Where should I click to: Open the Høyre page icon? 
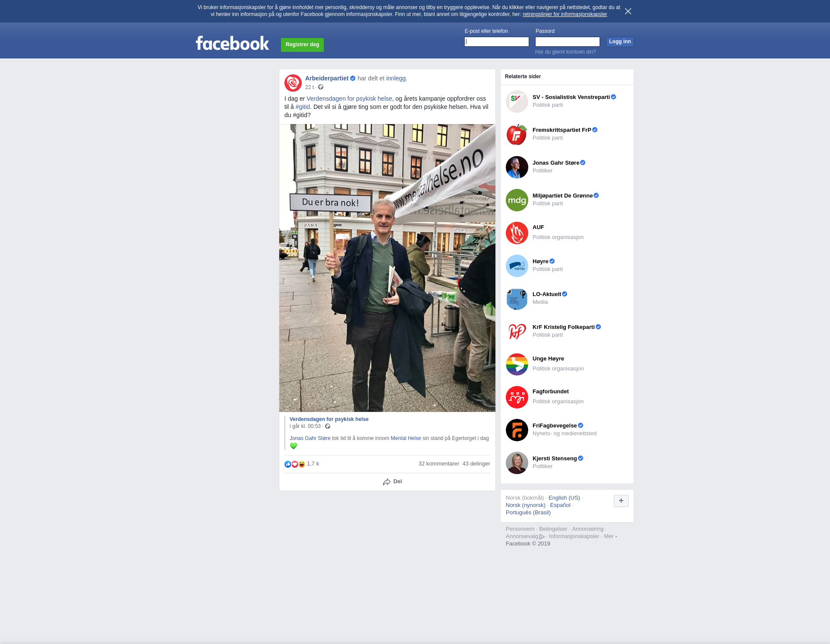pyautogui.click(x=517, y=265)
